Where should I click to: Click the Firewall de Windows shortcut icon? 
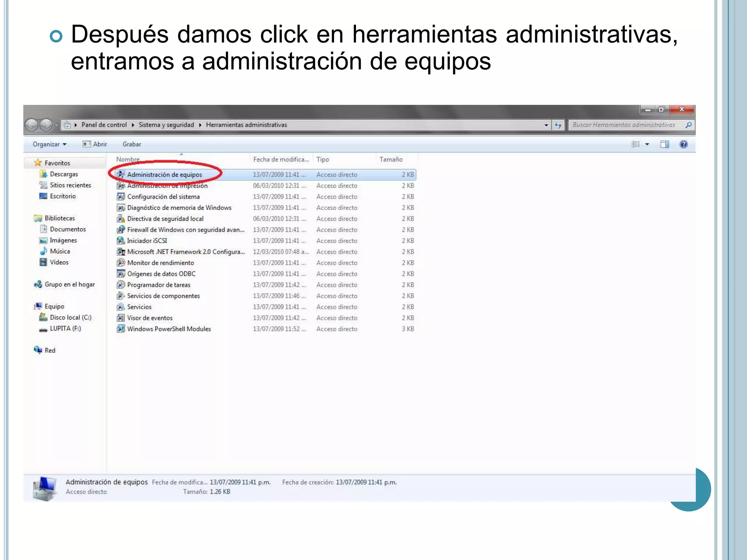pyautogui.click(x=120, y=230)
